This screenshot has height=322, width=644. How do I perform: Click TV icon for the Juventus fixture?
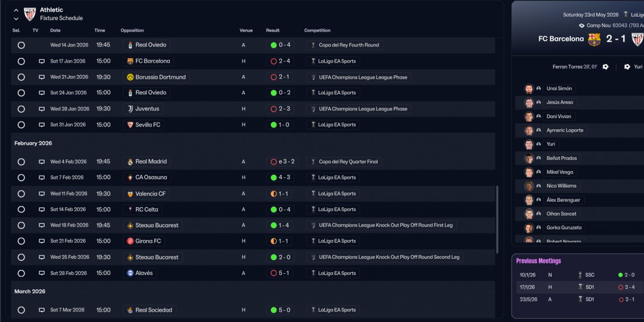[x=42, y=109]
